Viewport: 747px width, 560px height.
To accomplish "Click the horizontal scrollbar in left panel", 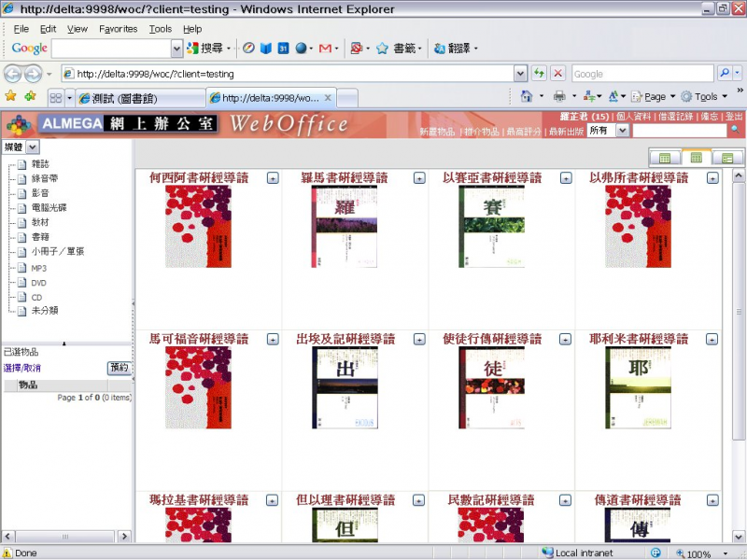I will [65, 536].
